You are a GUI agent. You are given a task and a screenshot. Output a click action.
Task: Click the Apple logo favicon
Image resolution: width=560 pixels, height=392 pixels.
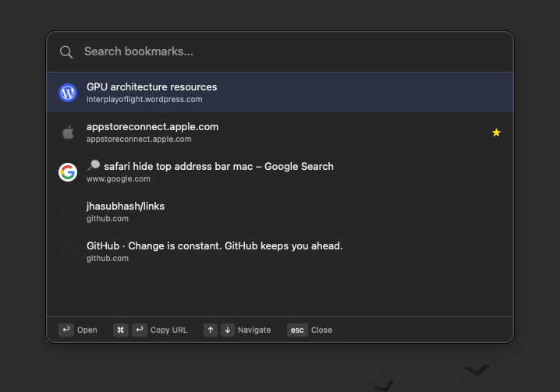tap(68, 132)
